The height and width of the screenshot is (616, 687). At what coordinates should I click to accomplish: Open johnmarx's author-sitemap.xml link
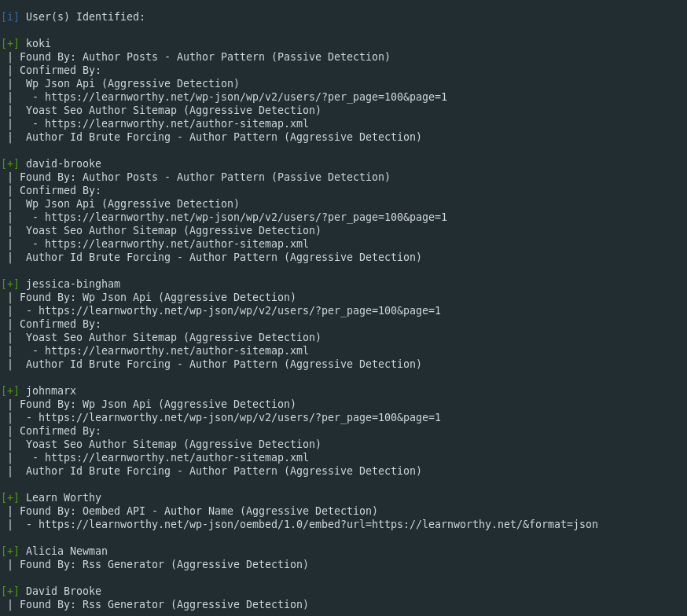pyautogui.click(x=177, y=457)
